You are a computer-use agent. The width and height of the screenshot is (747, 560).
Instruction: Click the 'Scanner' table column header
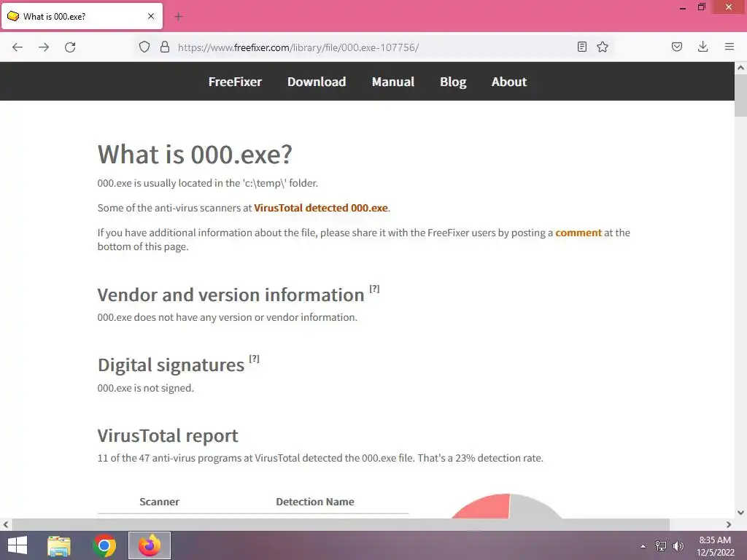(x=159, y=502)
